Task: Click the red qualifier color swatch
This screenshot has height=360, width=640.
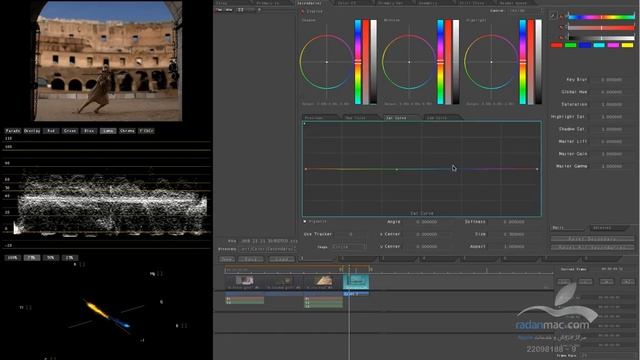Action: [556, 45]
